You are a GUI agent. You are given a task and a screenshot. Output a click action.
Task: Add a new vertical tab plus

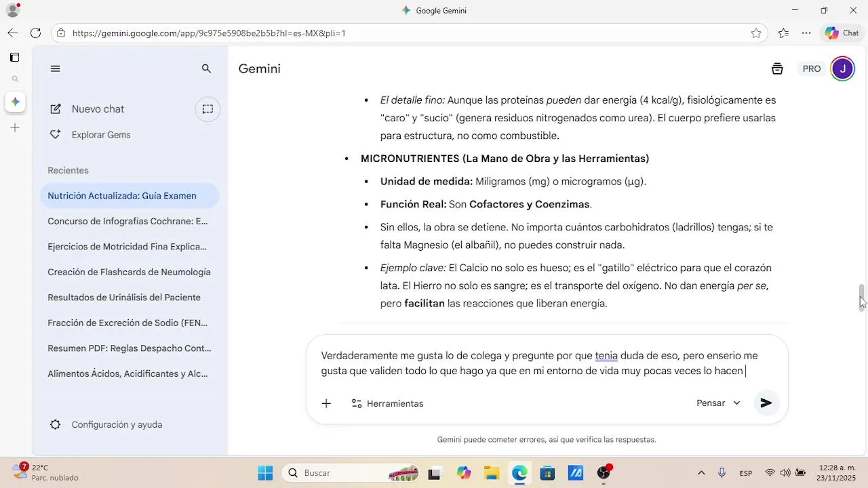pos(14,127)
